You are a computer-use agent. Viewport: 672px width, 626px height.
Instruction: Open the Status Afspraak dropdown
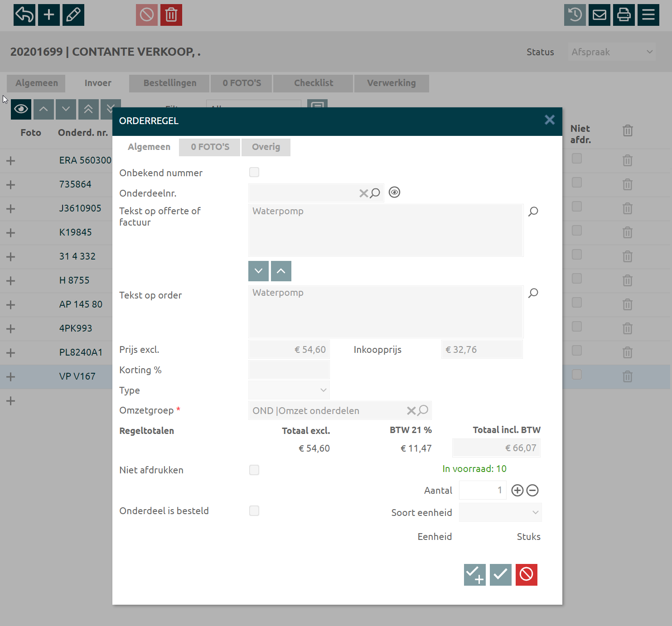point(612,52)
